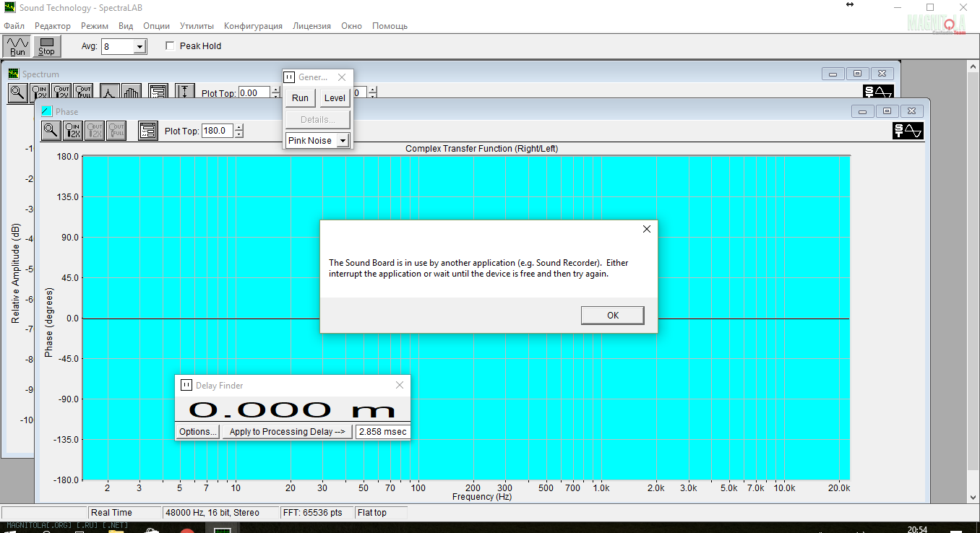Close the Delay Finder window
This screenshot has height=533, width=980.
point(400,385)
